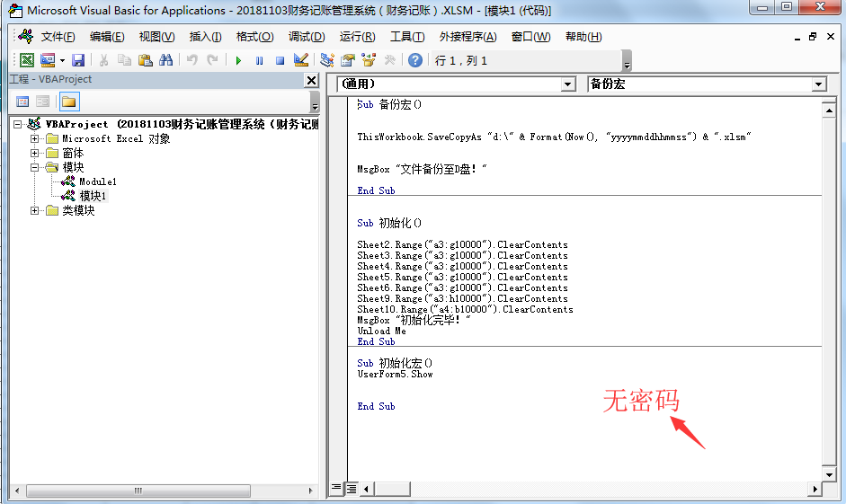Open the Toolbox toolbar icon
Viewport: 846px width, 504px height.
pyautogui.click(x=389, y=60)
